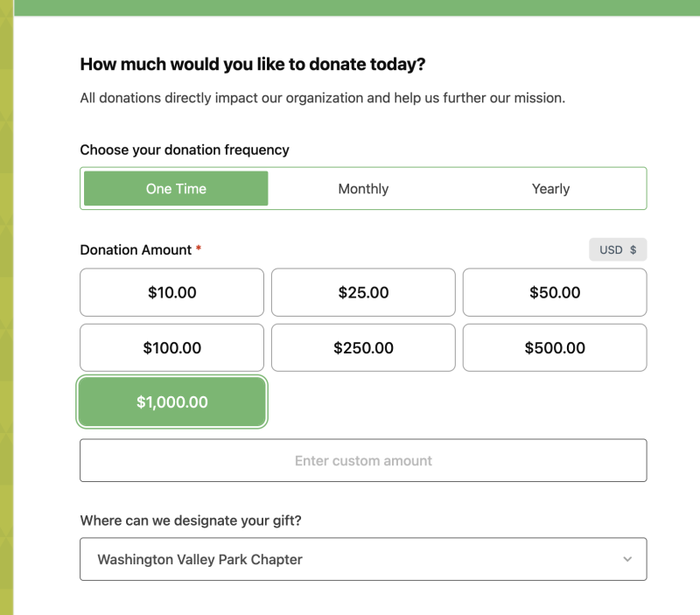Image resolution: width=700 pixels, height=615 pixels.
Task: Select $250.00 as donation amount
Action: click(363, 347)
